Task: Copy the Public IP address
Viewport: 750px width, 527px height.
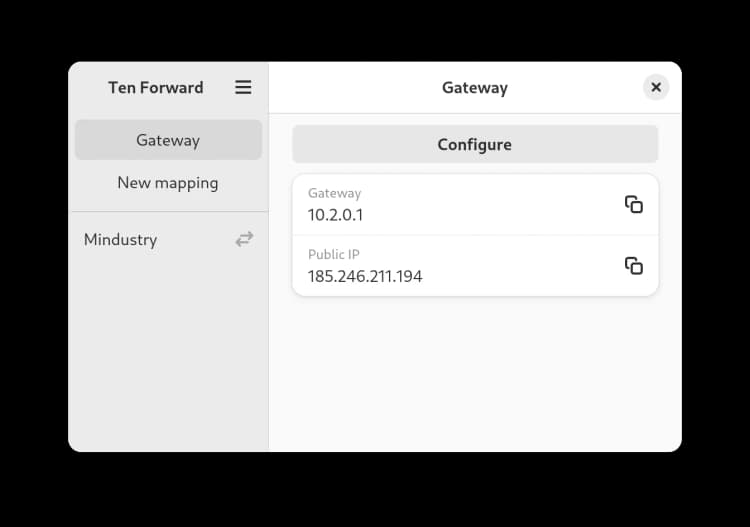Action: click(634, 266)
